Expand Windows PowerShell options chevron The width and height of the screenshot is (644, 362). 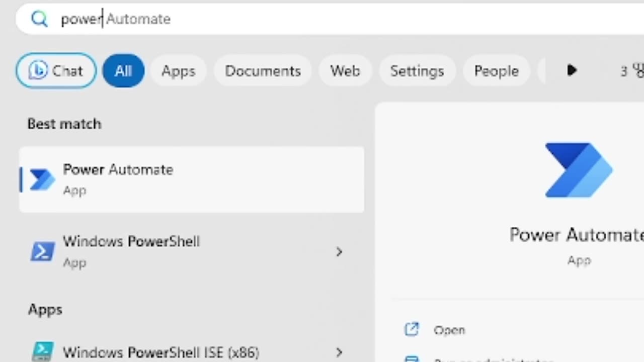pyautogui.click(x=339, y=251)
